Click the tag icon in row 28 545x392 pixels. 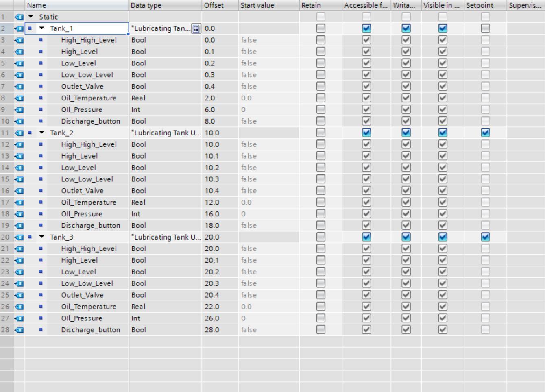19,330
